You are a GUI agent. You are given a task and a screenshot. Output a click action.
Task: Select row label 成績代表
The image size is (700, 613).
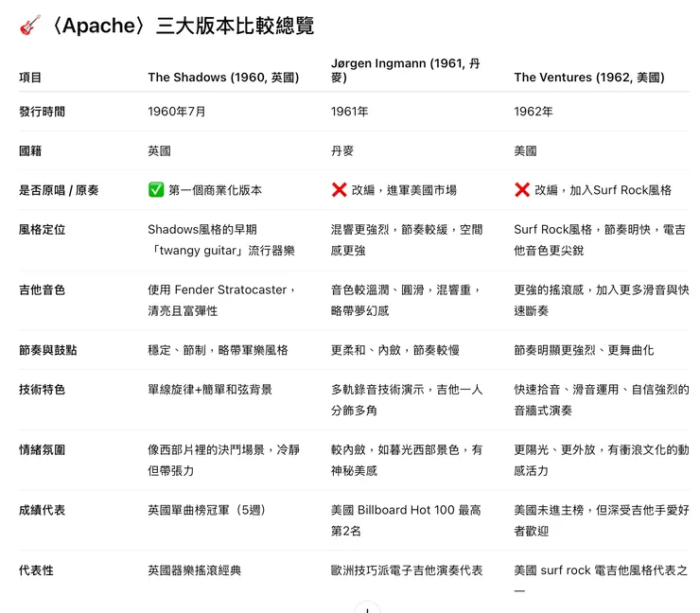pyautogui.click(x=42, y=510)
